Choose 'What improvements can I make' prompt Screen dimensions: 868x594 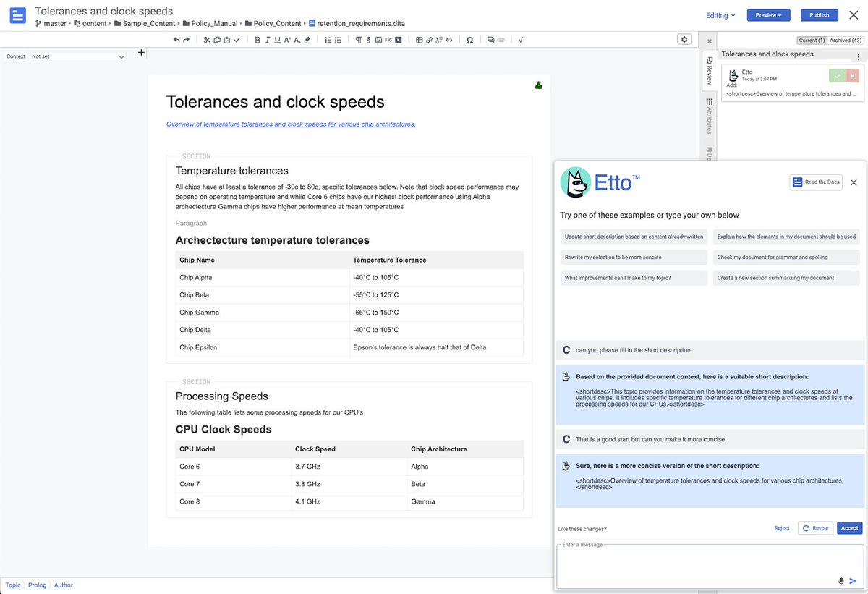634,278
